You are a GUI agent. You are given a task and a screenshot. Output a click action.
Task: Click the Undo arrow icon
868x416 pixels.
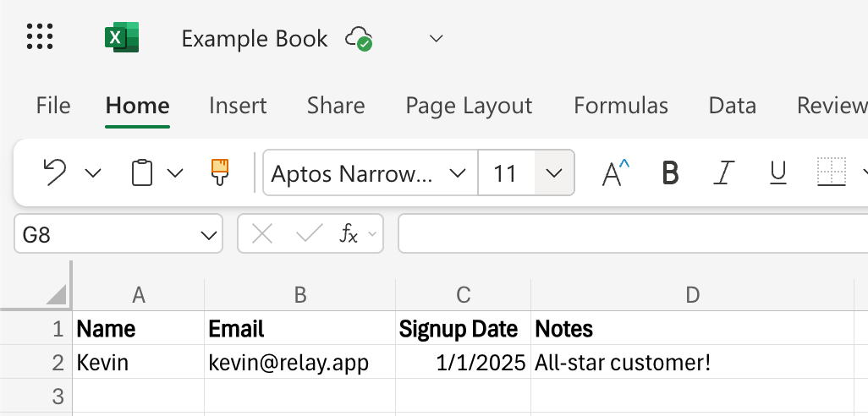pyautogui.click(x=55, y=172)
